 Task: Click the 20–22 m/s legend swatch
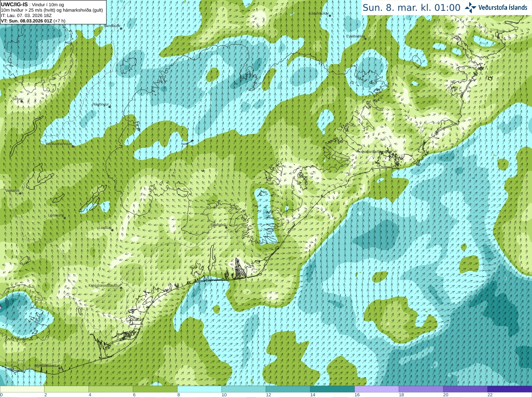click(465, 389)
